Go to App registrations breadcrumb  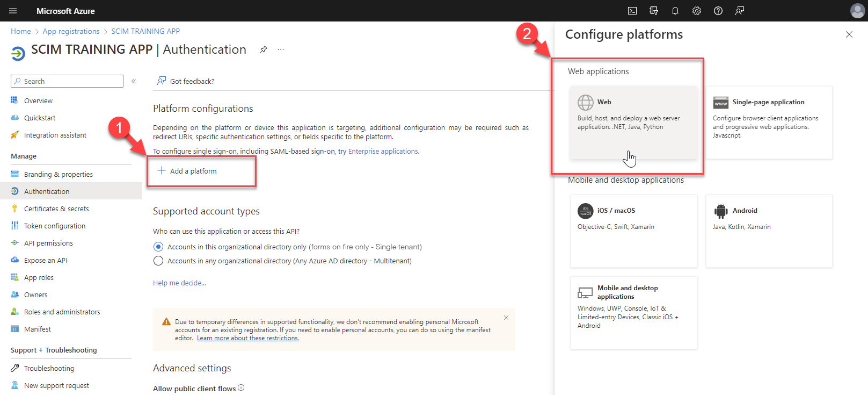coord(71,31)
